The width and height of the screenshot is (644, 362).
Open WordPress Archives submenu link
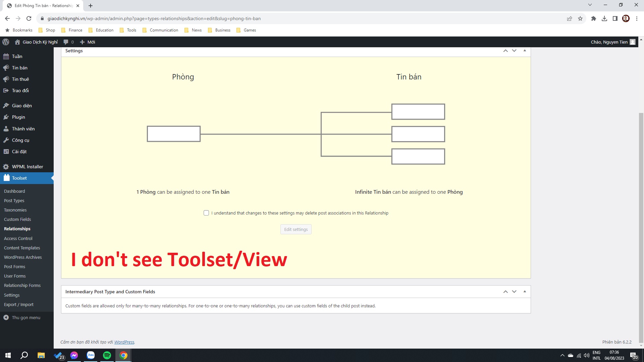coord(23,257)
